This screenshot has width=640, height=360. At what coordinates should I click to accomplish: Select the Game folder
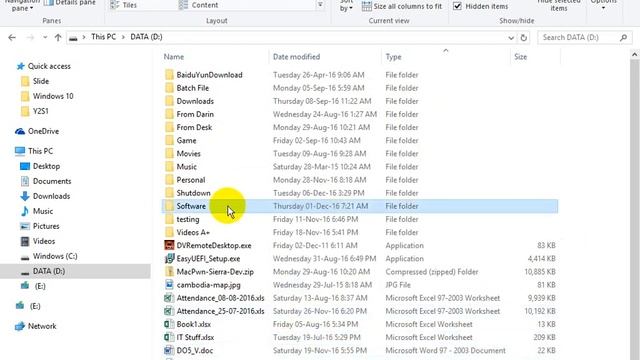[x=180, y=140]
